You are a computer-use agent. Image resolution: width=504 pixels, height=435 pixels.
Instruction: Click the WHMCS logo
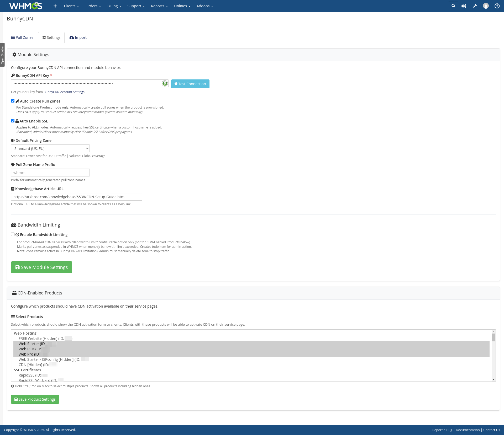point(25,6)
